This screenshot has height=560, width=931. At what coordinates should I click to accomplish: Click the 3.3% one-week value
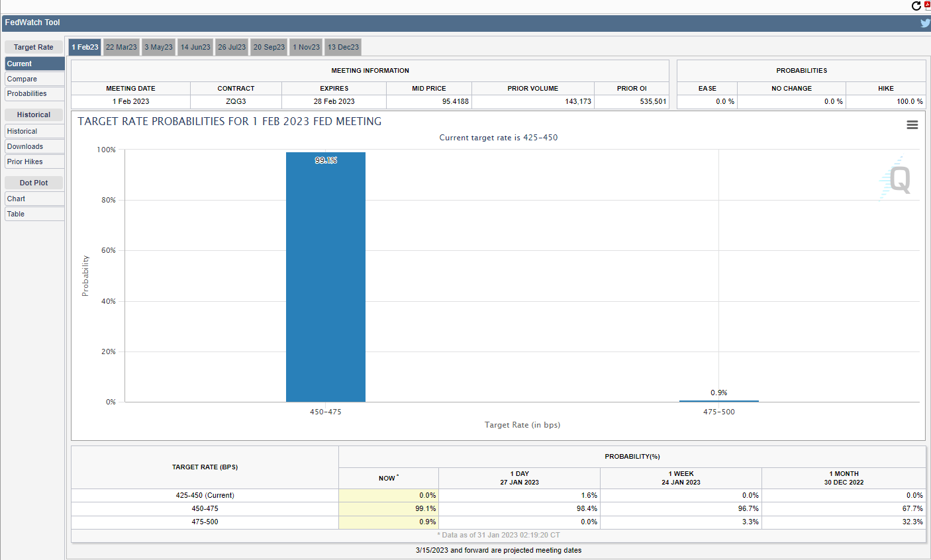(750, 522)
